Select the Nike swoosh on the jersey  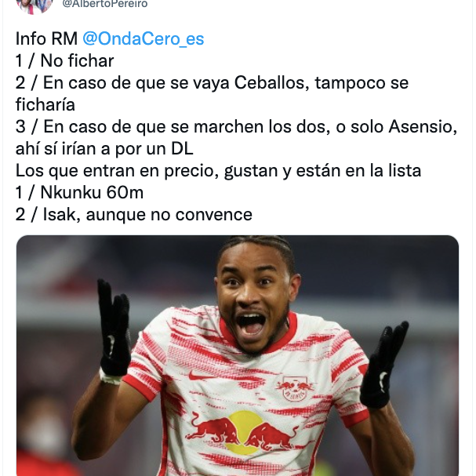(198, 376)
